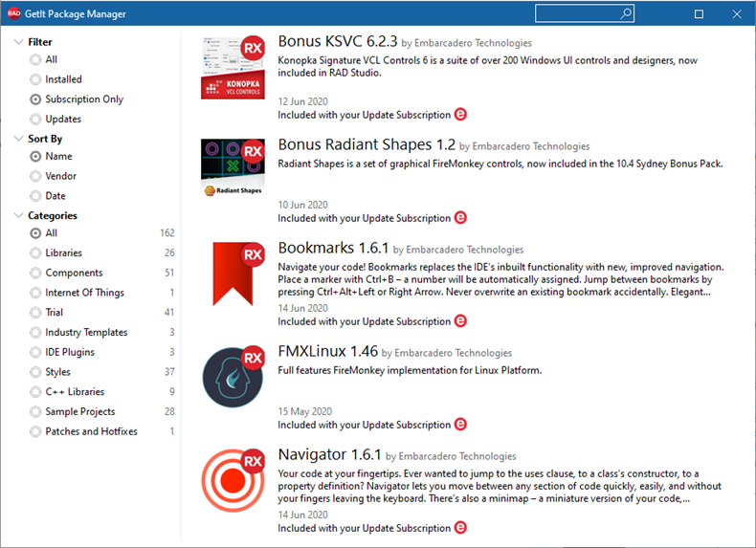Click the '10 Jun 2020' date text
Image resolution: width=756 pixels, height=548 pixels.
[x=302, y=205]
